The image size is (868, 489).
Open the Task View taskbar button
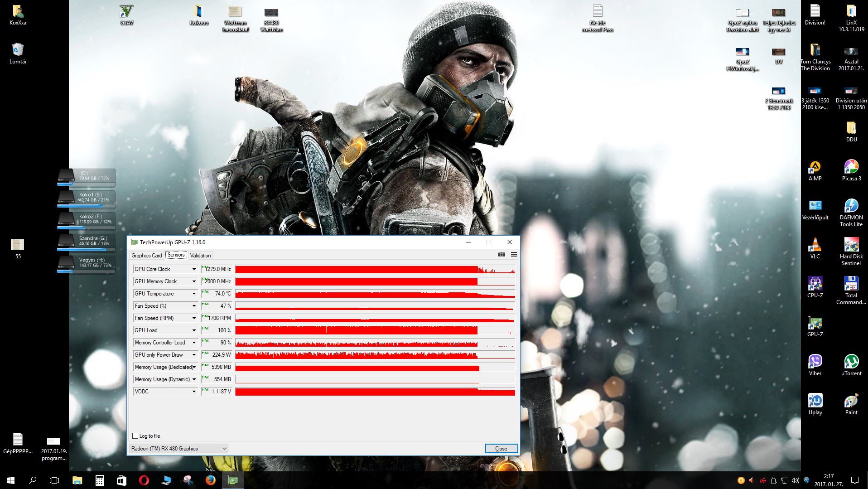[x=54, y=480]
